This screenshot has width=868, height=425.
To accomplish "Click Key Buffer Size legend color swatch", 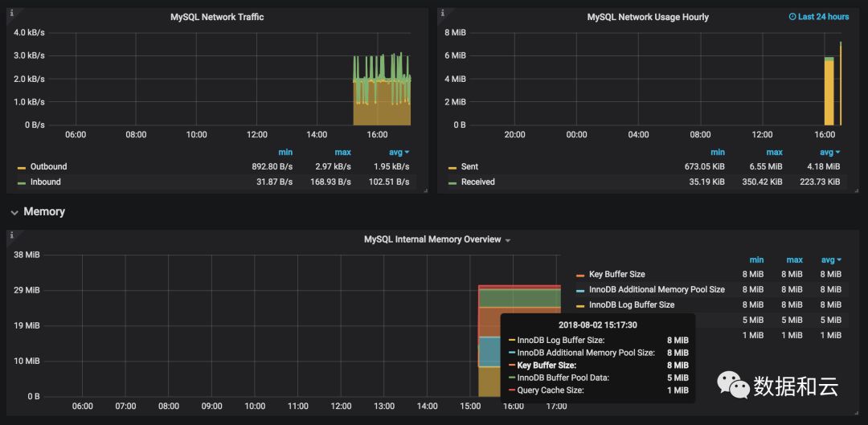I will [580, 275].
